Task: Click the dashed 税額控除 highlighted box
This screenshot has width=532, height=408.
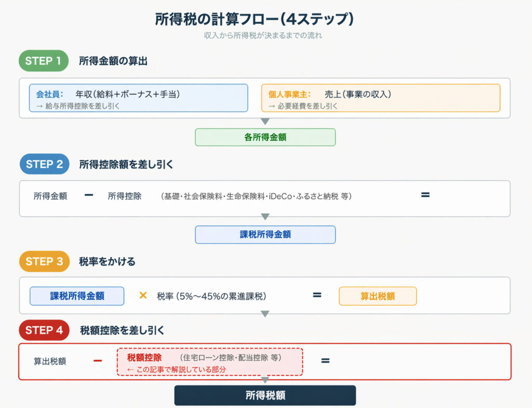Action: coord(210,362)
